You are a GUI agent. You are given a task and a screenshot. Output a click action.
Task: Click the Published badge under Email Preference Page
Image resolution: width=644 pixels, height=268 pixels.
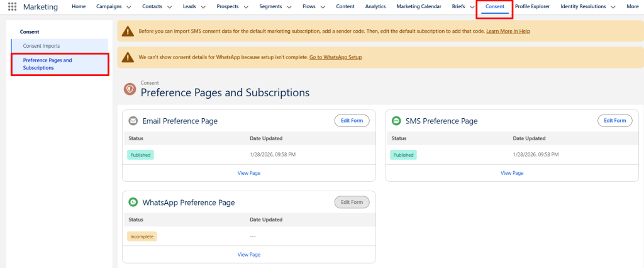tap(140, 155)
